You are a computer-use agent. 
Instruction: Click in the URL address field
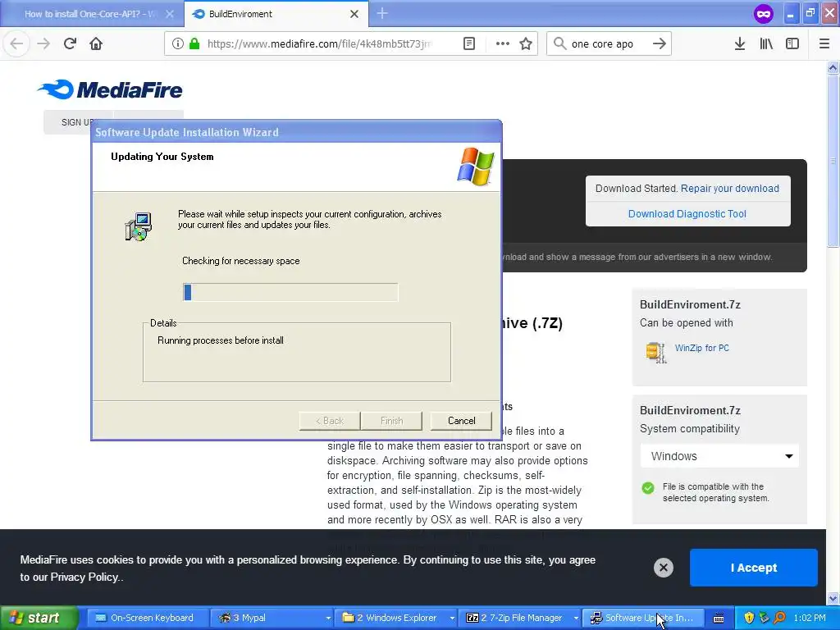click(319, 43)
